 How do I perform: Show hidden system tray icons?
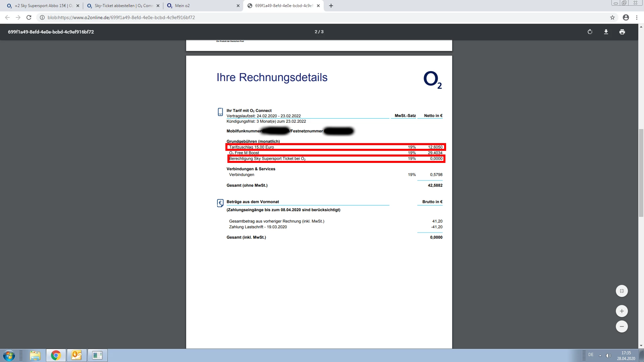(x=600, y=355)
